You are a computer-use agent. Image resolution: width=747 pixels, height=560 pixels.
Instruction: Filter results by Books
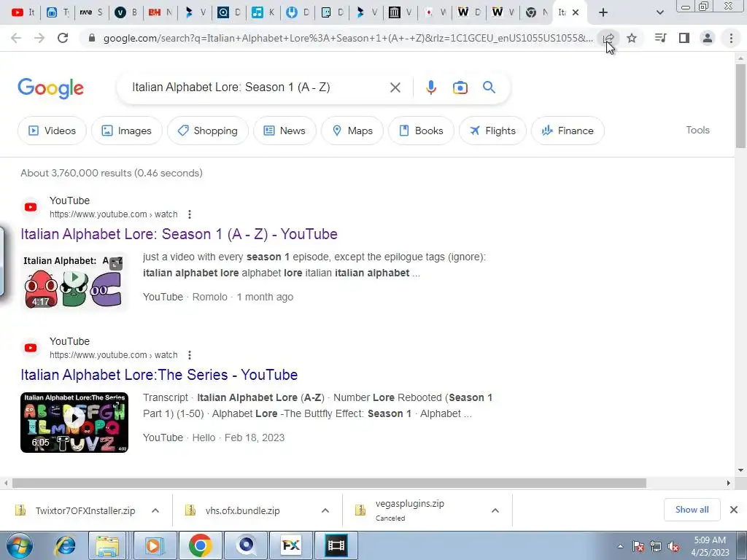point(421,131)
